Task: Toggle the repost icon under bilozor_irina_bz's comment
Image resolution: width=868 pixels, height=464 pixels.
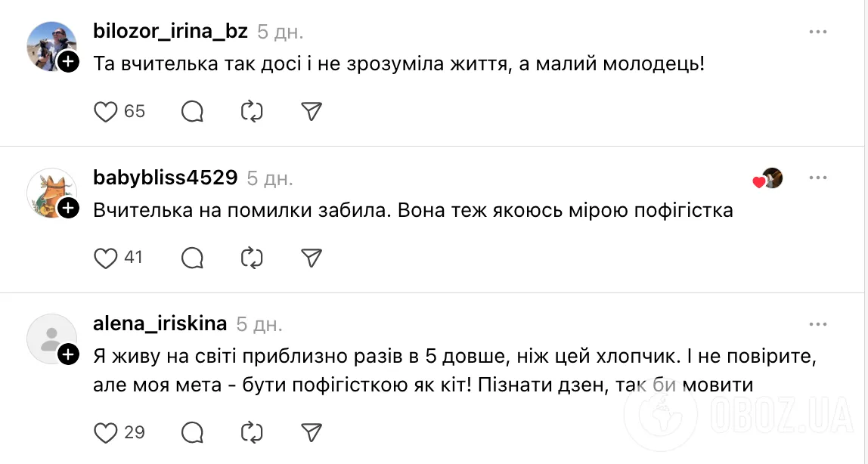Action: pos(251,111)
